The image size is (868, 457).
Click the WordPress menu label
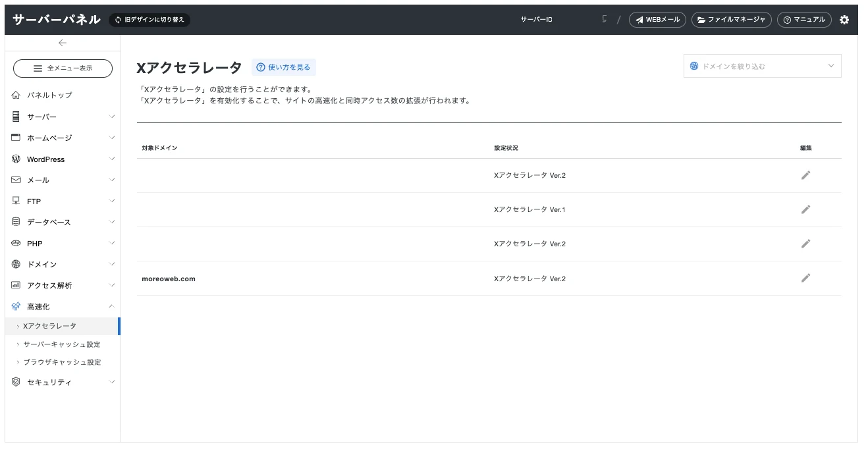(x=45, y=159)
